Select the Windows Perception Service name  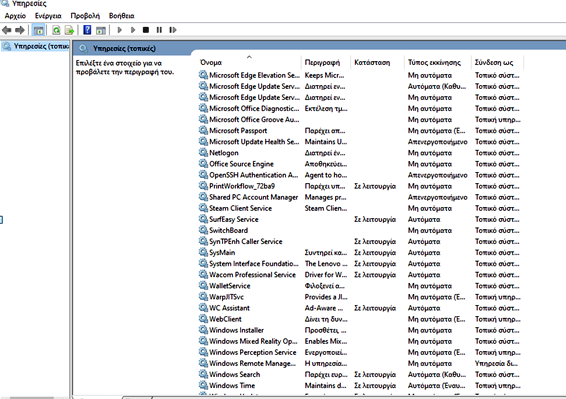click(x=253, y=352)
